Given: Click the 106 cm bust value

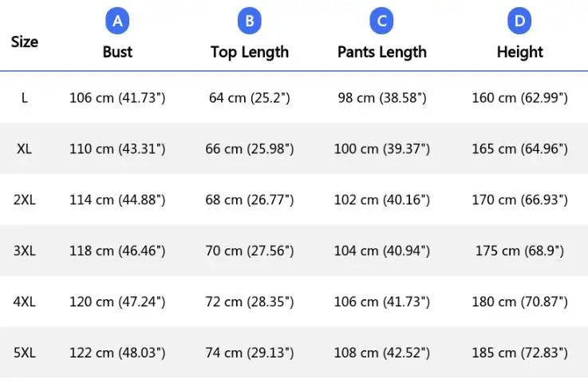Looking at the screenshot, I should click(x=117, y=98).
